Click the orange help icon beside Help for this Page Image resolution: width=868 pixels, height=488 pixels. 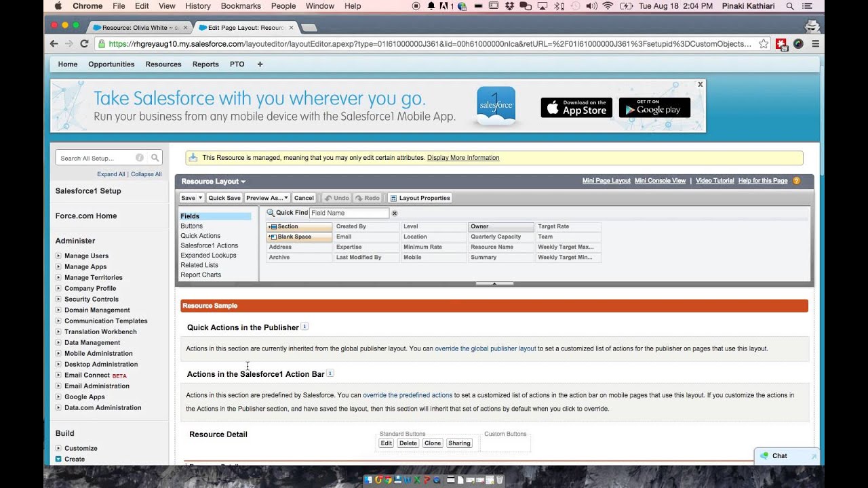(797, 181)
